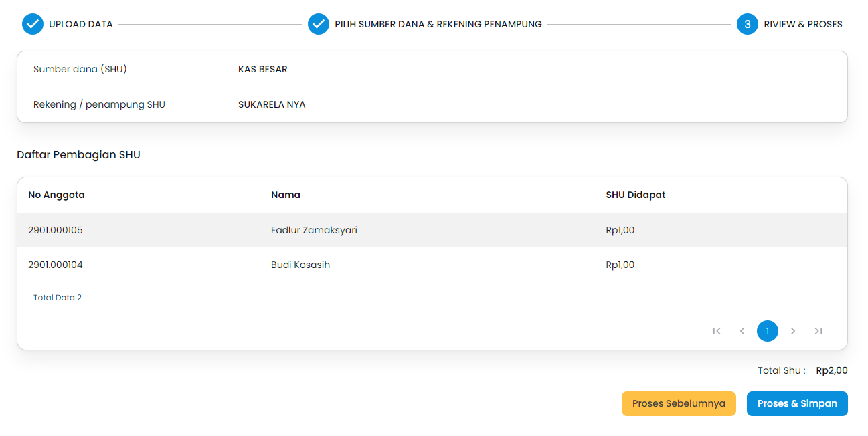Go to next page arrow
Screen dimensions: 868x436
pos(793,331)
